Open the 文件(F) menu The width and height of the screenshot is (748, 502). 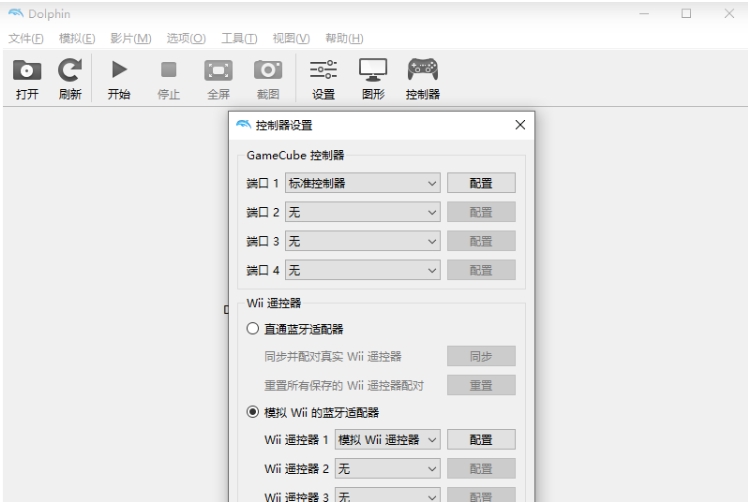pos(26,38)
